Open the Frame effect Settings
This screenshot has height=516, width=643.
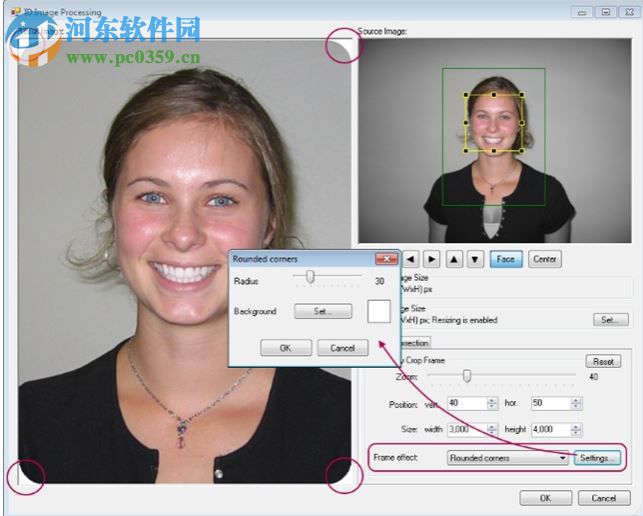coord(597,458)
